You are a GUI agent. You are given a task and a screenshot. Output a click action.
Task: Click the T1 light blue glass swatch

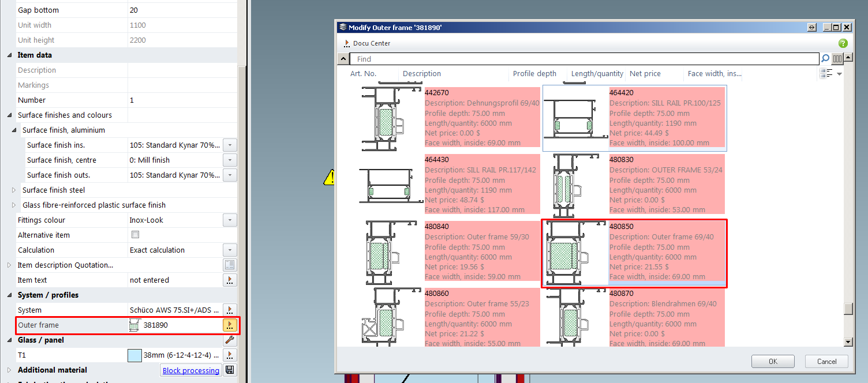134,355
